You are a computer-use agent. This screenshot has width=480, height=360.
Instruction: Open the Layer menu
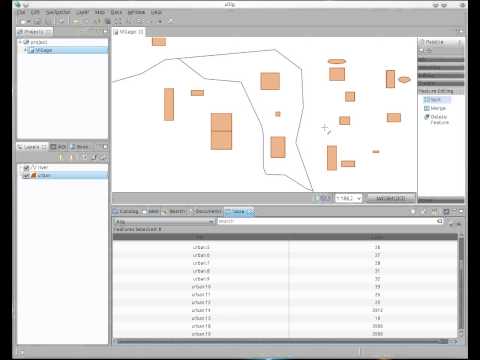point(82,12)
